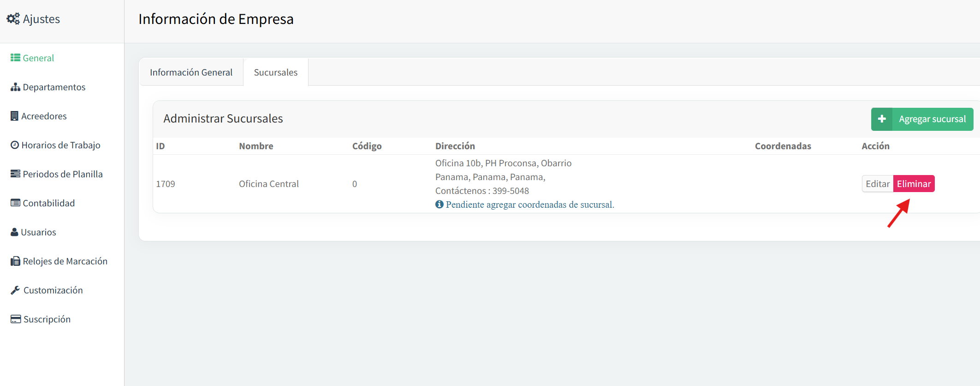The image size is (980, 386).
Task: Open Relojes de Marcación menu item
Action: (x=59, y=261)
